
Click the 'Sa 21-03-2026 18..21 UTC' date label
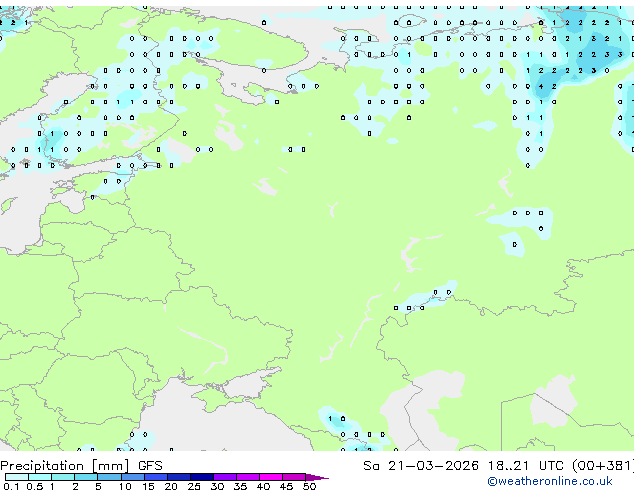[x=463, y=466]
